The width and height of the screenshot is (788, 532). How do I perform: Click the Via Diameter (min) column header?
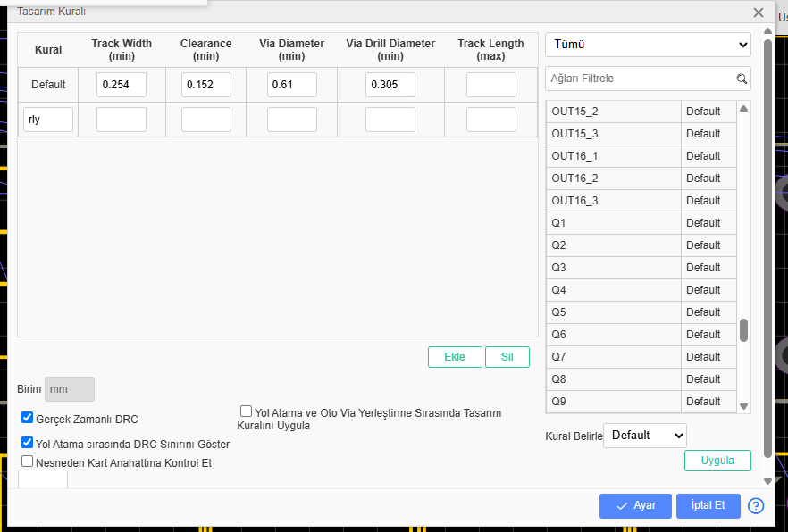tap(292, 50)
